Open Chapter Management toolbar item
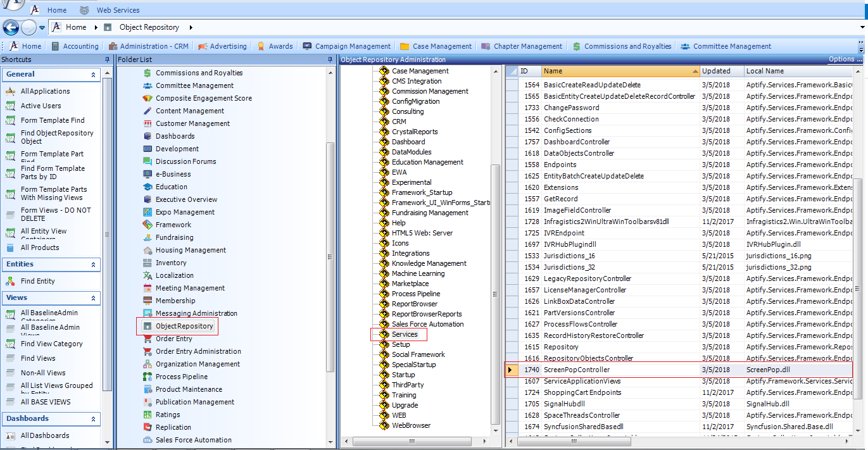 tap(522, 46)
